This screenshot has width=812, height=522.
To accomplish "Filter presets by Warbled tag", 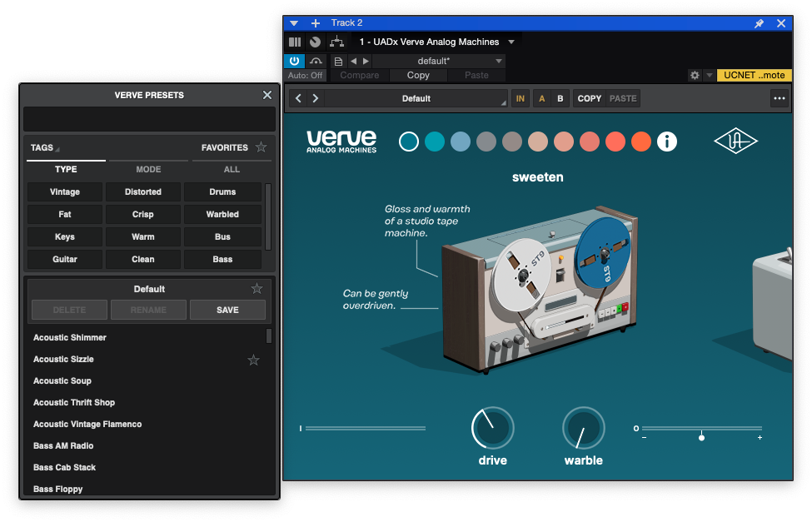I will tap(222, 215).
